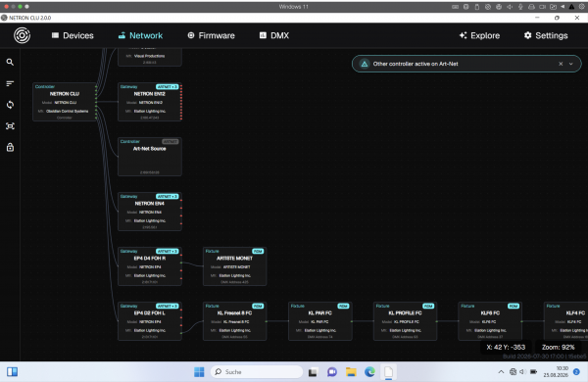
Task: Click the RDM badge on ARTISTE MONET
Action: pos(258,251)
